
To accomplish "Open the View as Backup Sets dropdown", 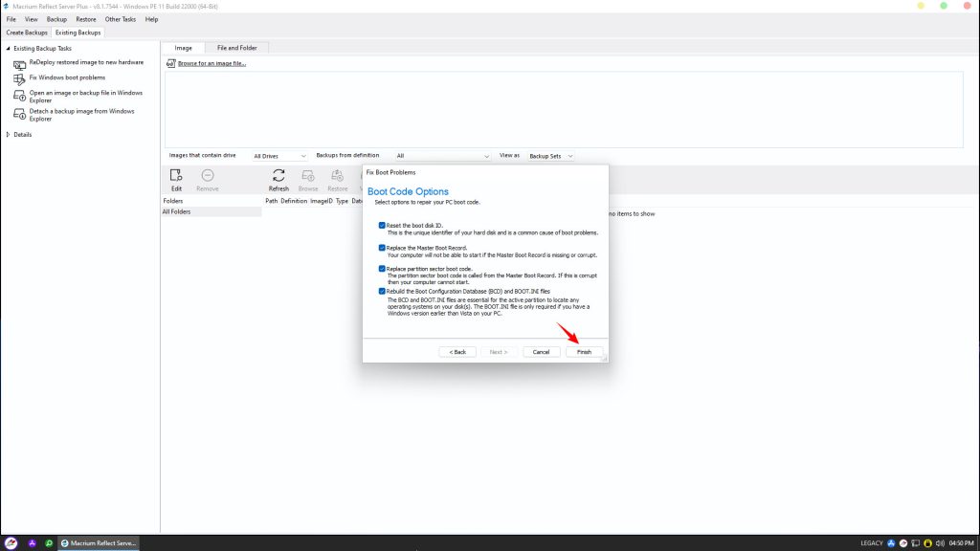I will tap(550, 156).
